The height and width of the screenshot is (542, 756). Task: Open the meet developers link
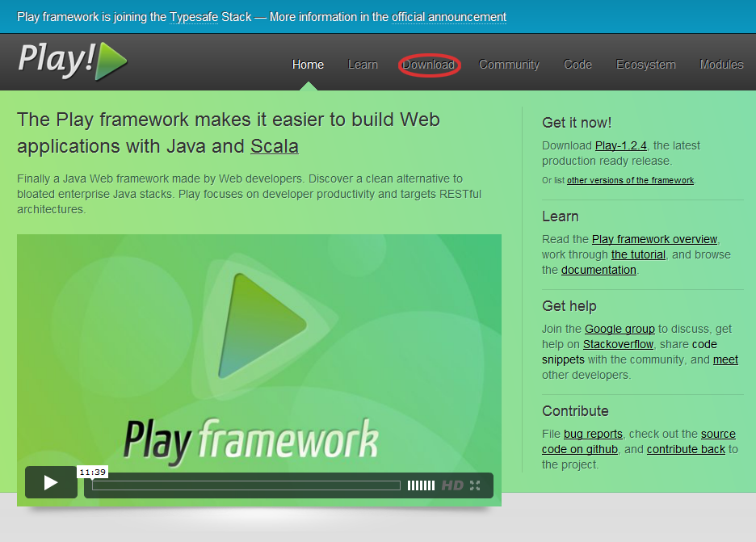click(725, 359)
